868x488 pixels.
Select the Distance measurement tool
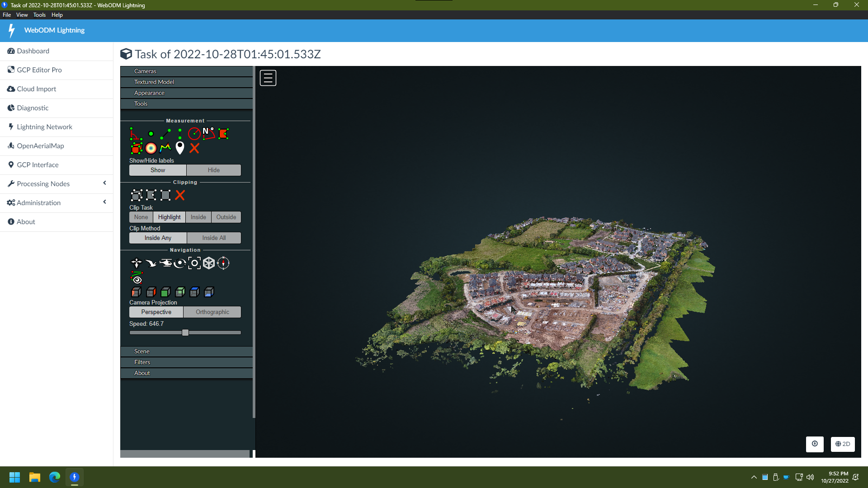click(166, 133)
